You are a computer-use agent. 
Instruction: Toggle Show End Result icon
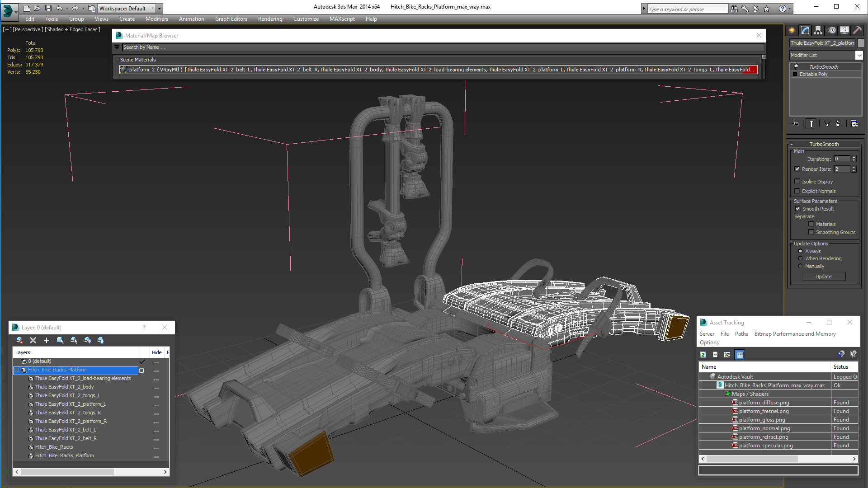(811, 123)
